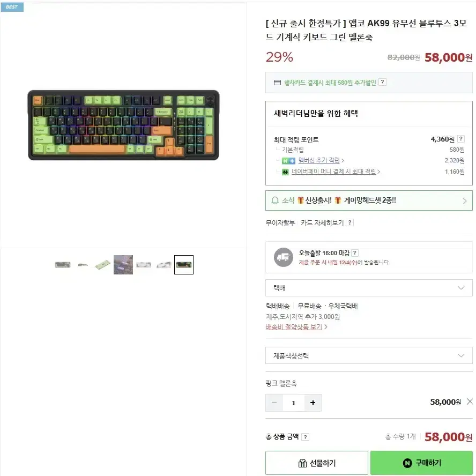Open help icon beside 최대 적립 포인트
476x476 pixels.
(x=460, y=139)
